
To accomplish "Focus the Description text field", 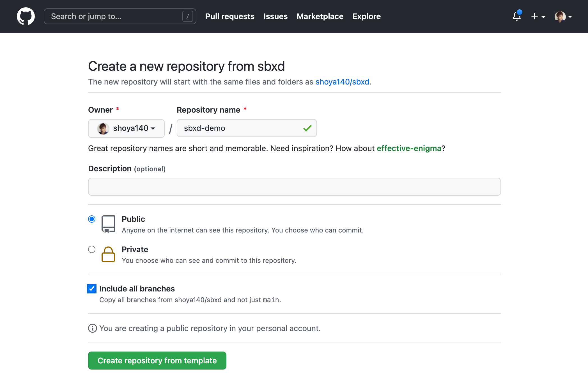I will pos(295,187).
